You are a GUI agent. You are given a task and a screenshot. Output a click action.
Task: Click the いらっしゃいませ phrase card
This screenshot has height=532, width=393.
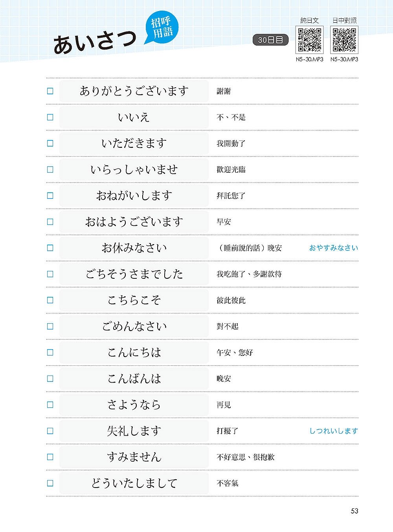(134, 169)
